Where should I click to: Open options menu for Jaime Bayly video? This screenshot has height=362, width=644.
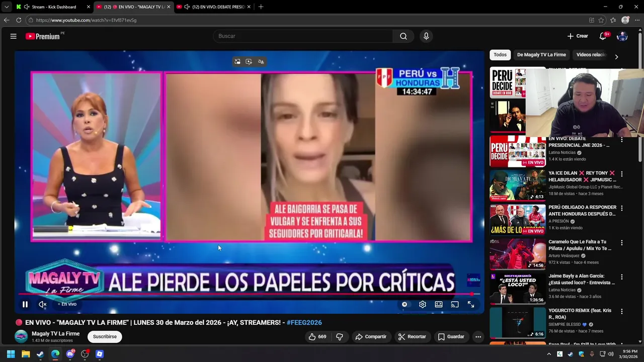pos(622,277)
